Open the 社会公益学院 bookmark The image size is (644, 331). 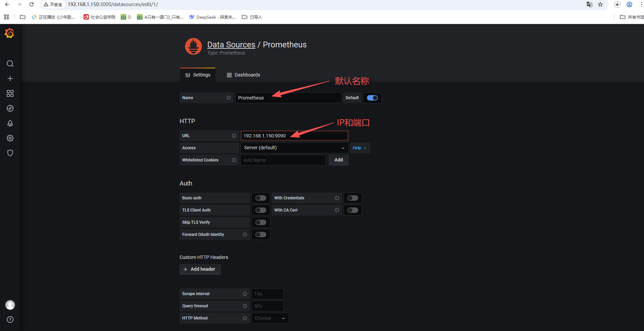point(99,17)
